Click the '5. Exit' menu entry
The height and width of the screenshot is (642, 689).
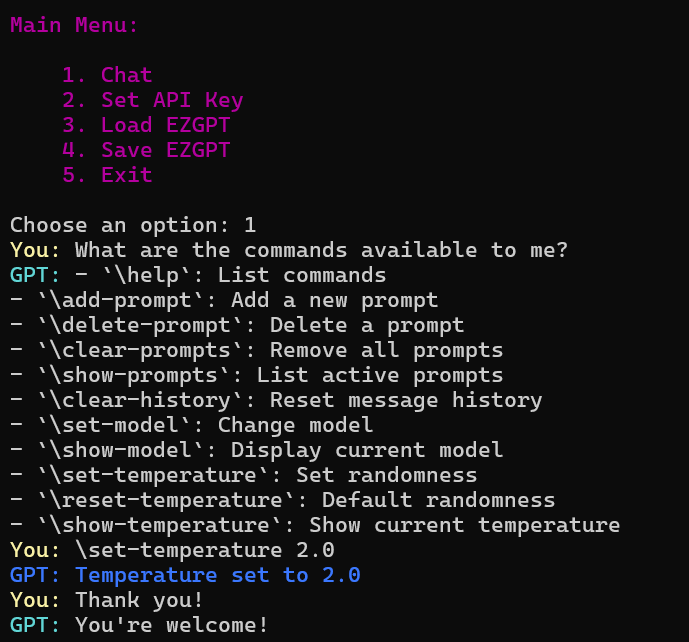click(x=107, y=175)
